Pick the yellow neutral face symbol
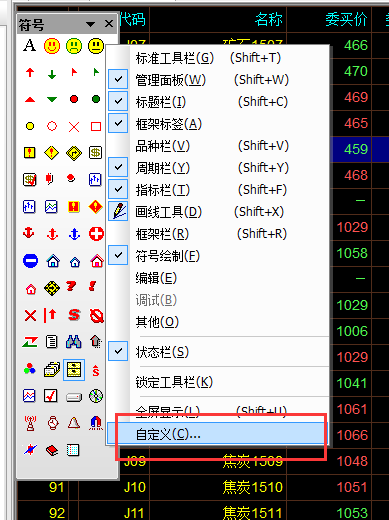Image resolution: width=389 pixels, height=520 pixels. [96, 46]
